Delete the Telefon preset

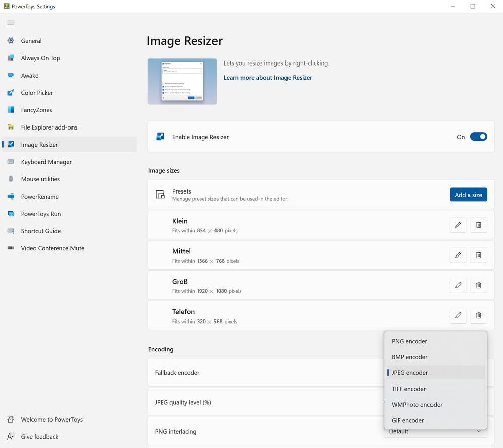[478, 315]
